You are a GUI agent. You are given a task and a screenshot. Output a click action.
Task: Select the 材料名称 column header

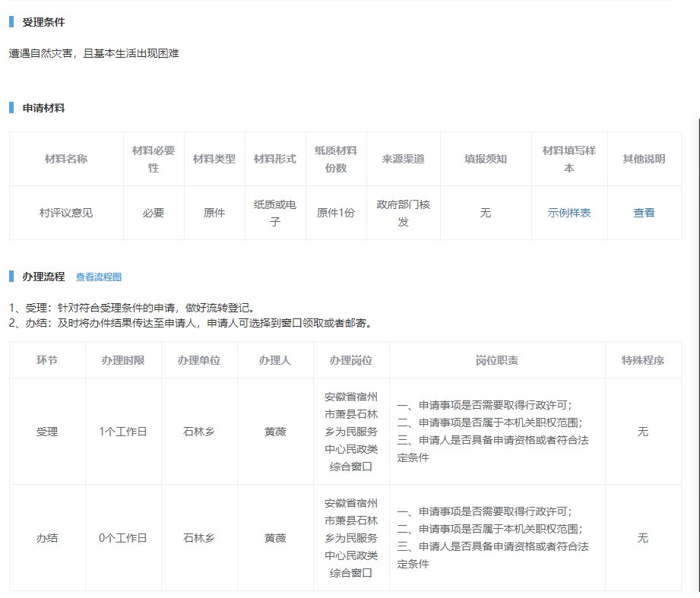tap(66, 159)
